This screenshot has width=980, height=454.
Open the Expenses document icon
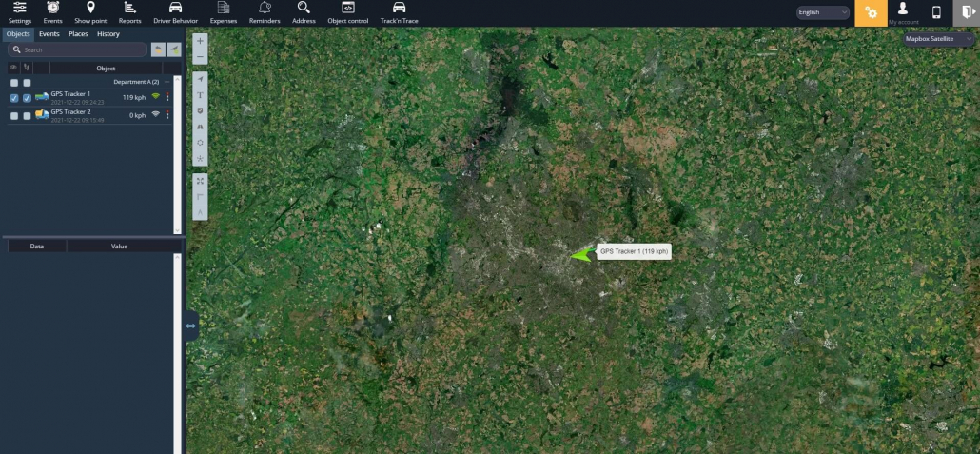coord(224,8)
